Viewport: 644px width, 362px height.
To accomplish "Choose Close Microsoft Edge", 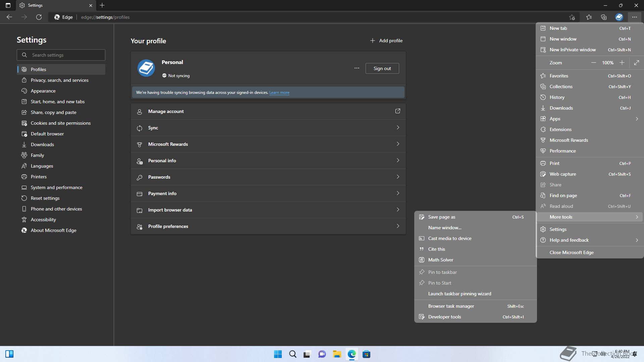I will (x=590, y=252).
